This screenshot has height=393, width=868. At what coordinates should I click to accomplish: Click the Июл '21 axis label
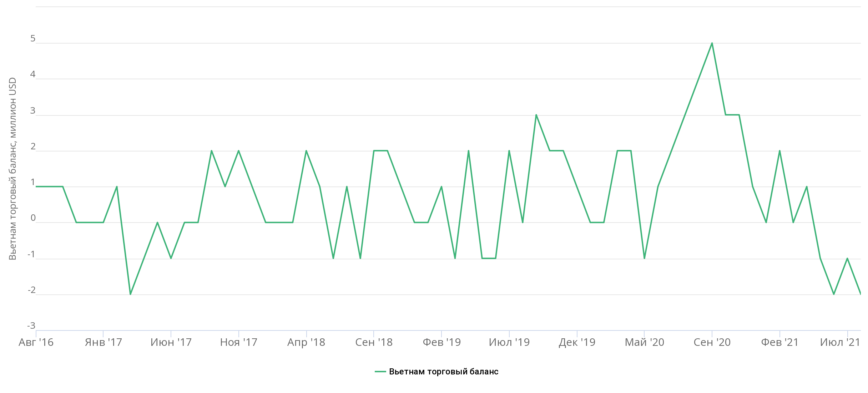point(840,342)
